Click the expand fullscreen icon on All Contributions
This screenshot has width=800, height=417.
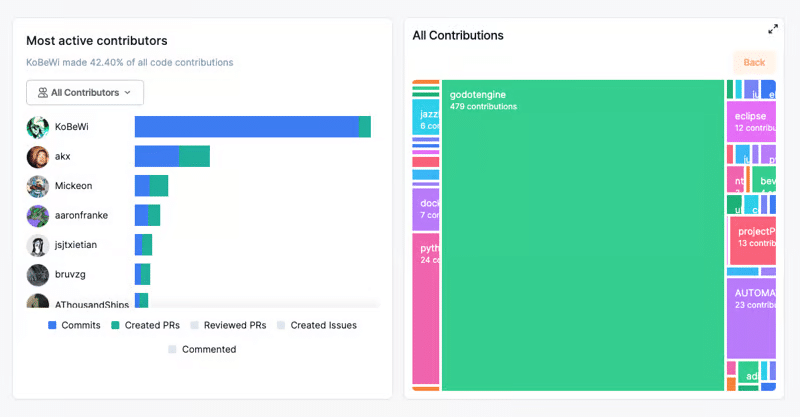773,30
